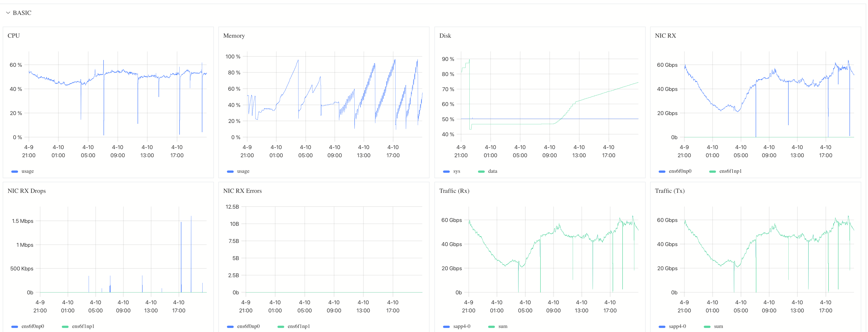Toggle the Memory usage legend entry
This screenshot has height=332, width=868.
(x=243, y=171)
